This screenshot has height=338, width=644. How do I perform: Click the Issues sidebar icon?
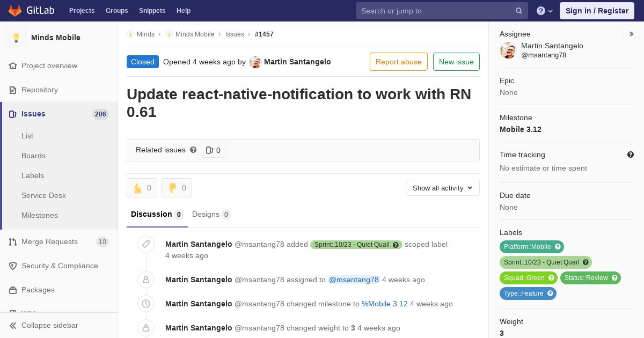[x=13, y=114]
